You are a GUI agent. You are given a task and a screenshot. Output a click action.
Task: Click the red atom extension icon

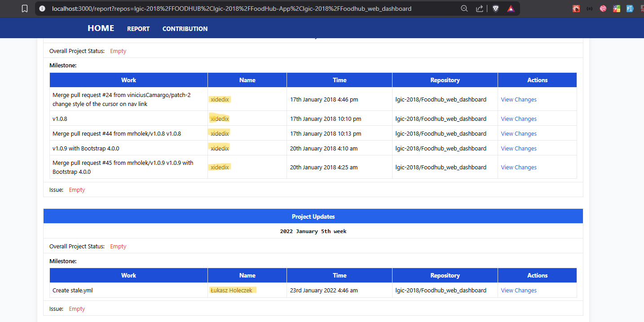576,9
